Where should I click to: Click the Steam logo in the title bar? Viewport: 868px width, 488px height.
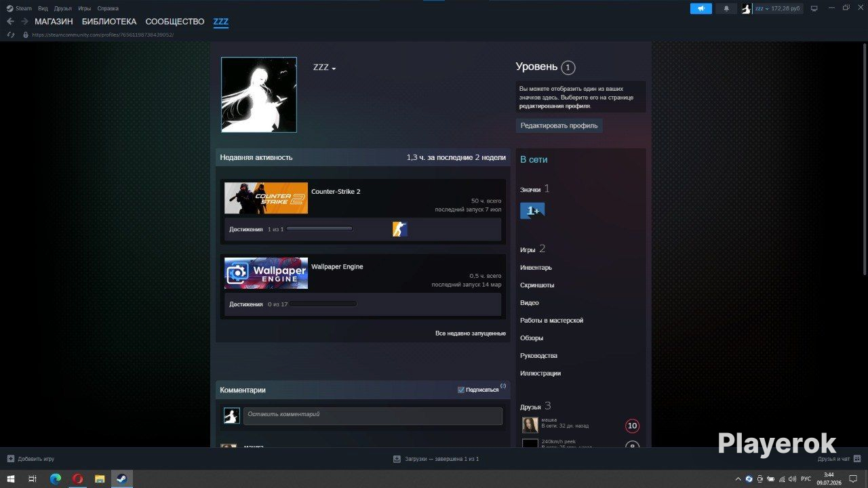point(10,8)
